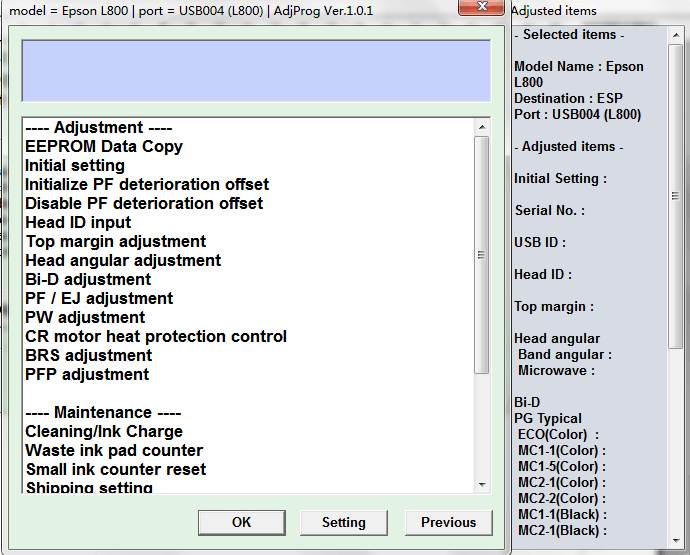Select the Waste ink pad counter option
This screenshot has height=555, width=690.
[x=114, y=451]
